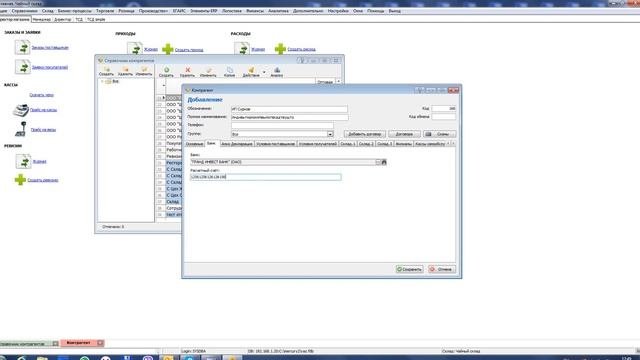This screenshot has height=360, width=640.
Task: Open the Группа dropdown arrow
Action: click(330, 134)
